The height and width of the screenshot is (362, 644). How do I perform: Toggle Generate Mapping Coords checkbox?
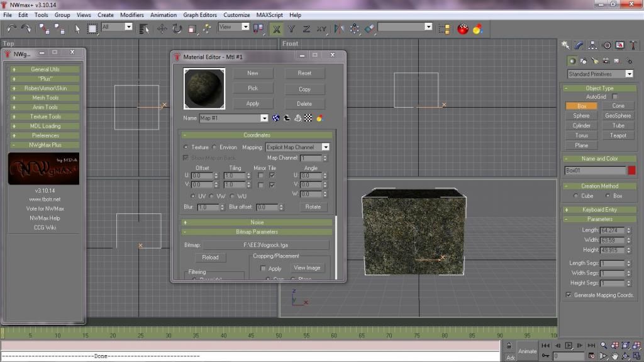tap(569, 295)
